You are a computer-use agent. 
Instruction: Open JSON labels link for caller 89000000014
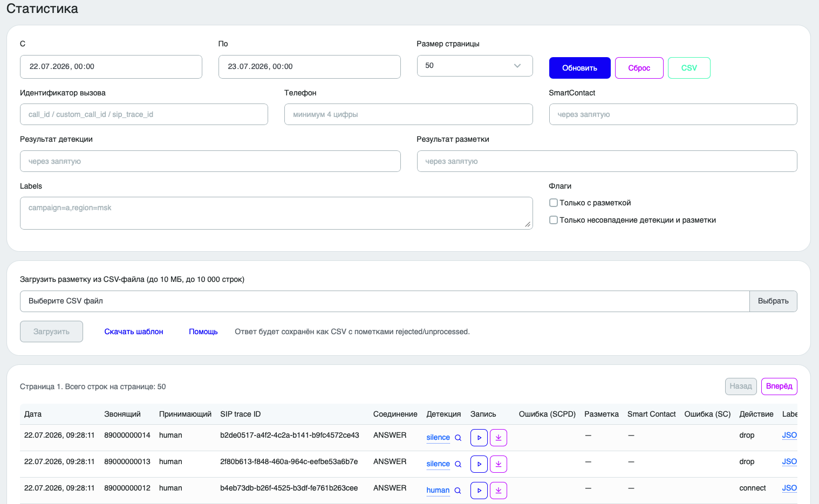click(789, 435)
